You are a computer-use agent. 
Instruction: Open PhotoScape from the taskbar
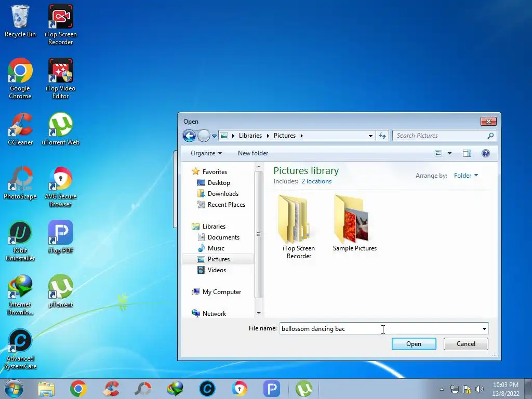pyautogui.click(x=143, y=389)
